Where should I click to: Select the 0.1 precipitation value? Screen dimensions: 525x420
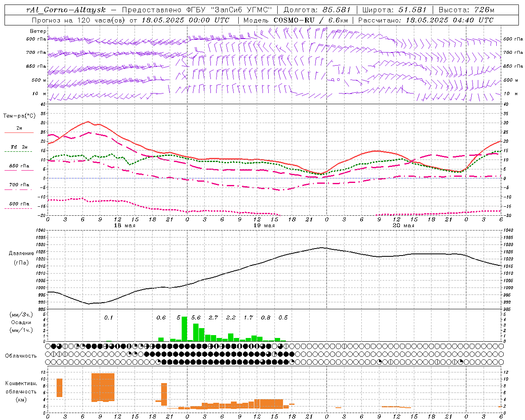click(x=108, y=317)
